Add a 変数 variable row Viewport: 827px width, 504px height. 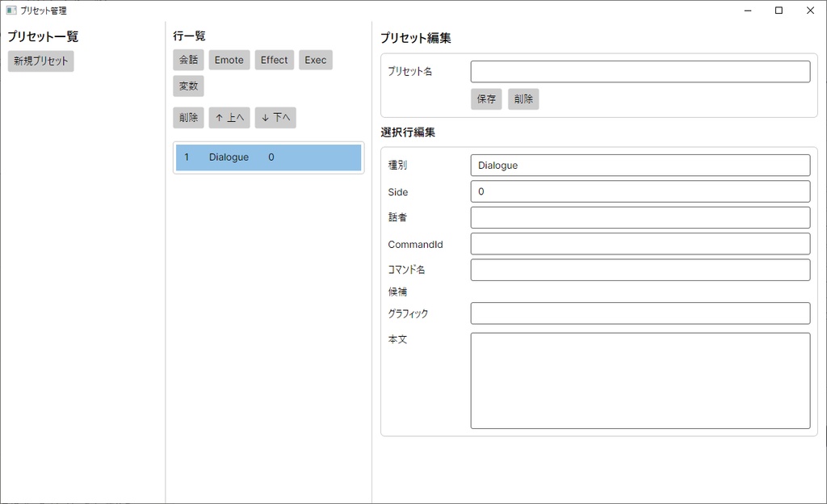188,86
